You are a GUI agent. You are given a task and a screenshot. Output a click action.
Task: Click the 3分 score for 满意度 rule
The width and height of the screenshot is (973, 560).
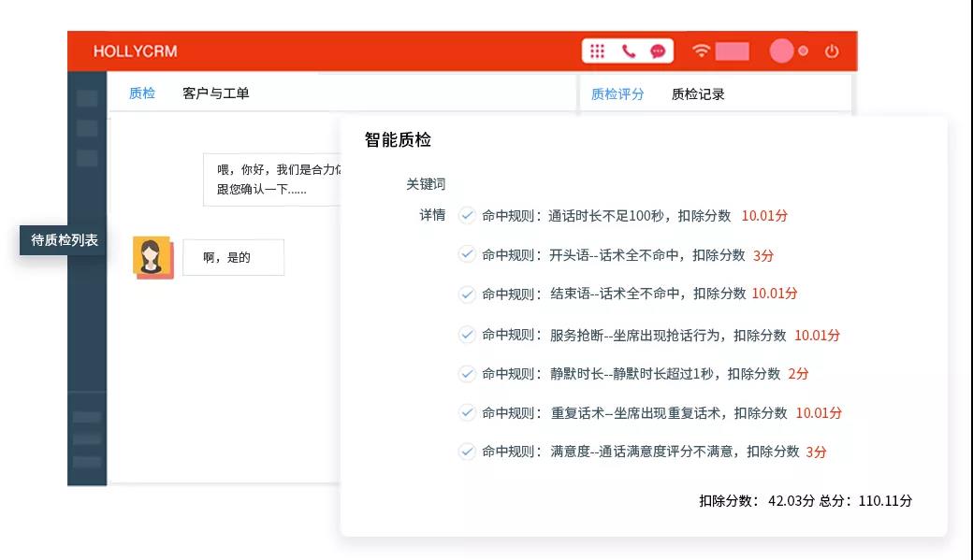click(816, 452)
